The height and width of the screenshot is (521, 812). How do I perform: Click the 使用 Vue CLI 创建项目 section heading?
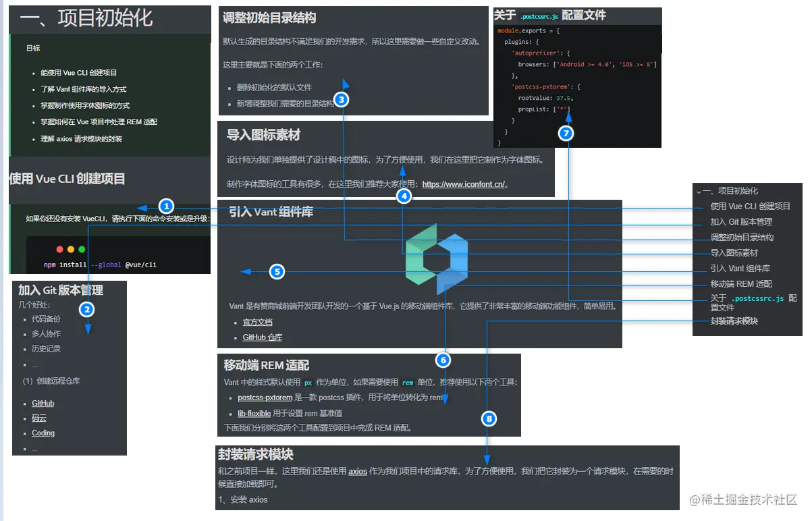pos(67,179)
